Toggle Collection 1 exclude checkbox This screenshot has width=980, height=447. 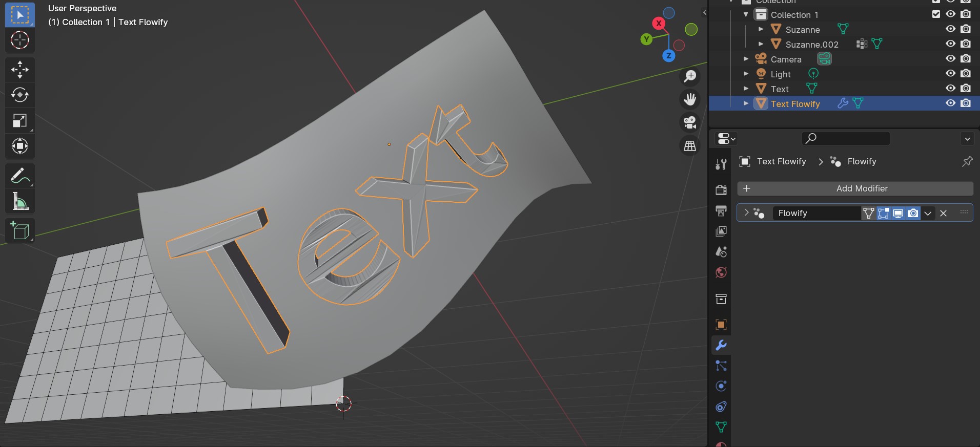[936, 14]
